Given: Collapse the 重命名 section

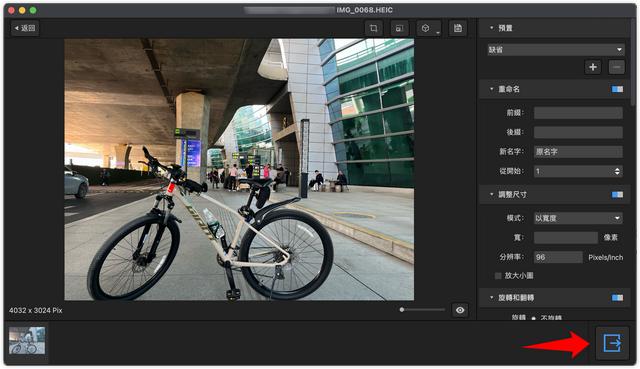Looking at the screenshot, I should 491,89.
